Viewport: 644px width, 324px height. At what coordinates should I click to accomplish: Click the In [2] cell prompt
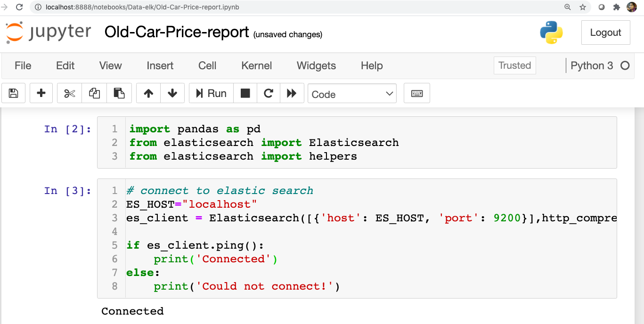(68, 129)
